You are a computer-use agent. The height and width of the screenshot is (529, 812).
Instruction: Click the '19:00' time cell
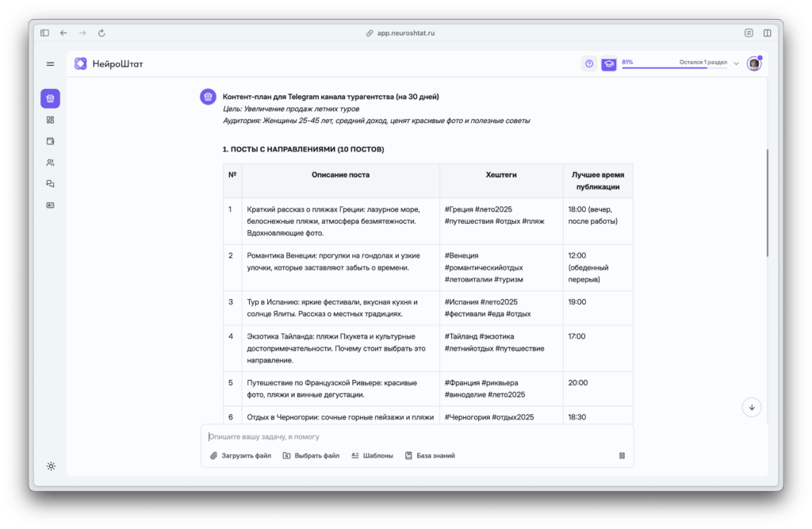pyautogui.click(x=598, y=308)
